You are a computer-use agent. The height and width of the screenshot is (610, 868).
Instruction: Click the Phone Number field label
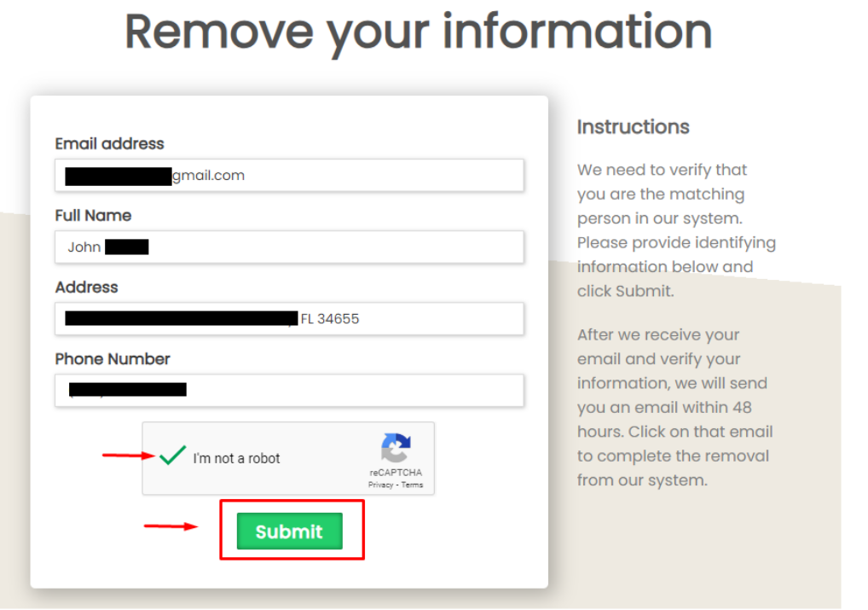click(112, 359)
